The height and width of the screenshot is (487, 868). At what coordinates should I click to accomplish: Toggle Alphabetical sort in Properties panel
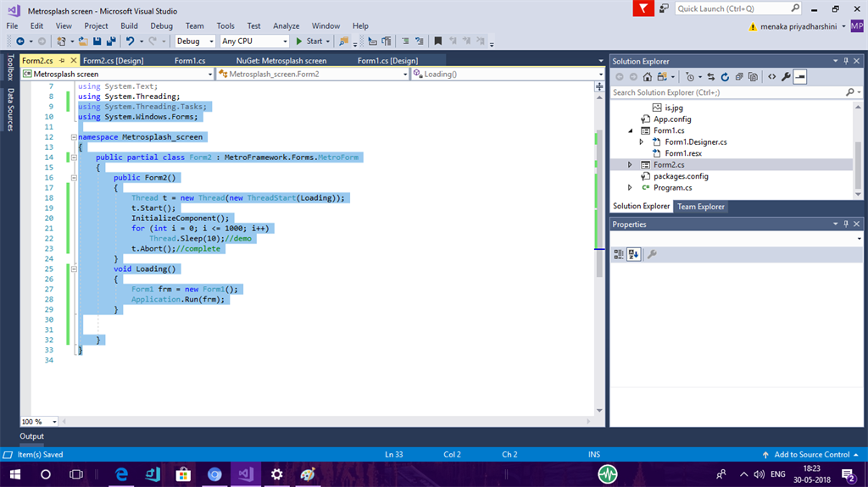pyautogui.click(x=633, y=254)
